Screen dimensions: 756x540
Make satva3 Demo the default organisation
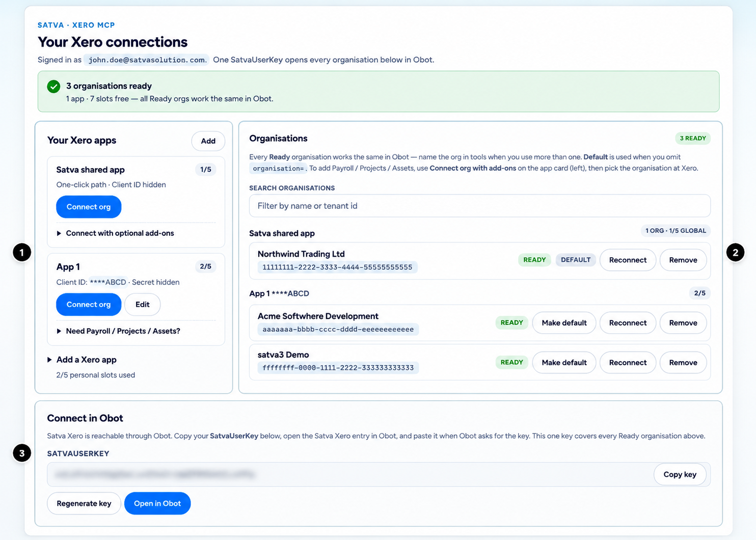click(564, 363)
